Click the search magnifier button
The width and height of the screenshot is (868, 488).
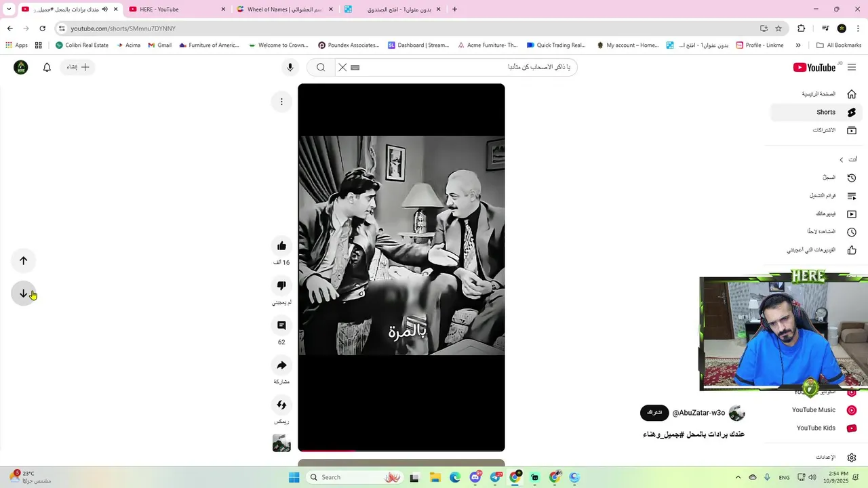321,67
